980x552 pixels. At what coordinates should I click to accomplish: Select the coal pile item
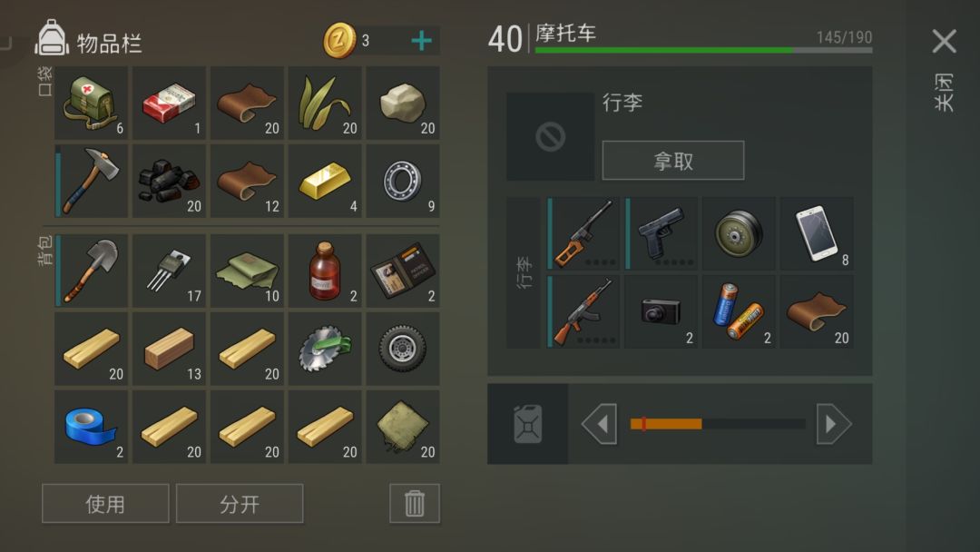pos(169,182)
